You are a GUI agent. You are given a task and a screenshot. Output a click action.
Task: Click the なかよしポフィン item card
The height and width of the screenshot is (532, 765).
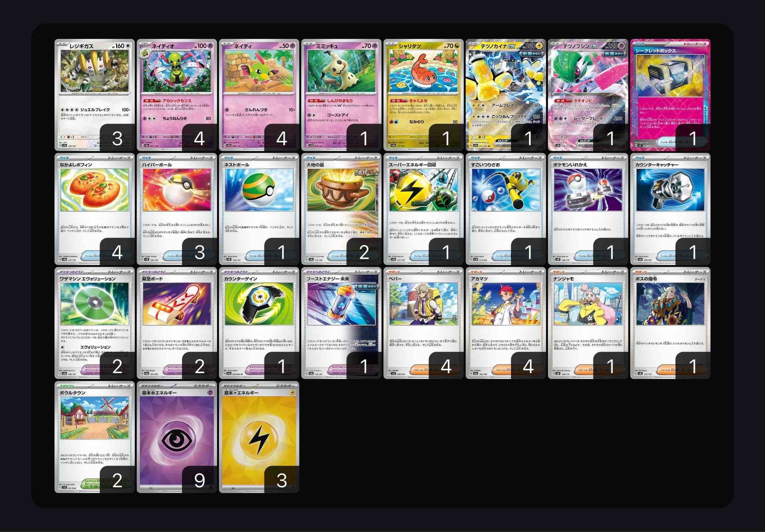coord(95,209)
